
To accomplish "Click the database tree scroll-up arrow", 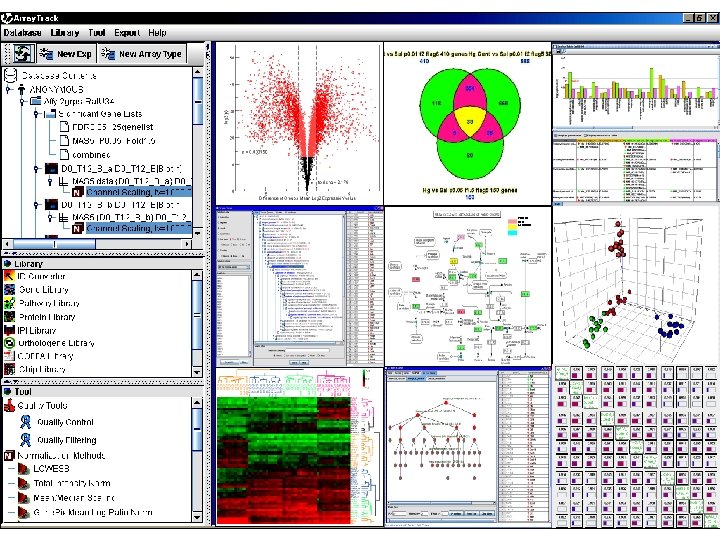I will click(x=198, y=72).
